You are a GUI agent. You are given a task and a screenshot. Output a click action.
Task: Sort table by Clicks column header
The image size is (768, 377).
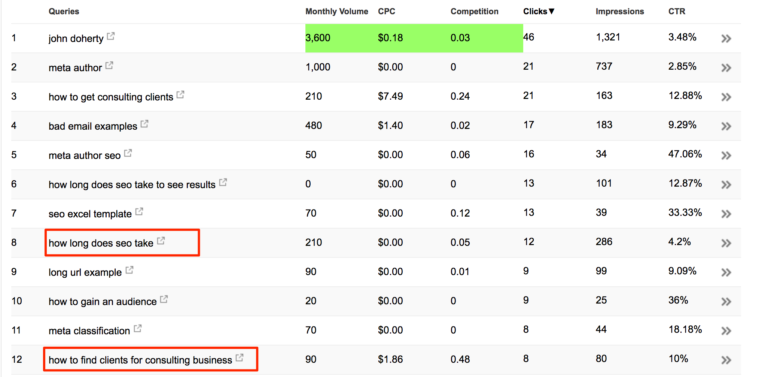point(539,11)
